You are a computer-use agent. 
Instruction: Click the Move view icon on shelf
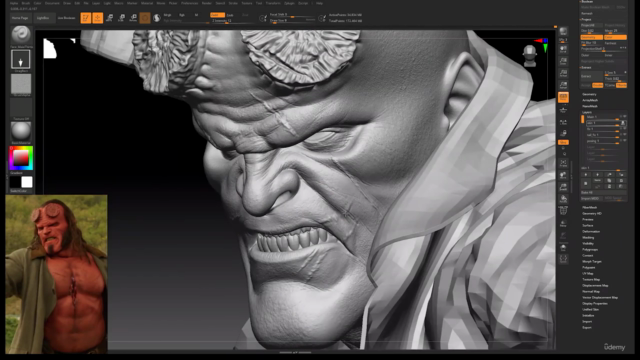[563, 176]
